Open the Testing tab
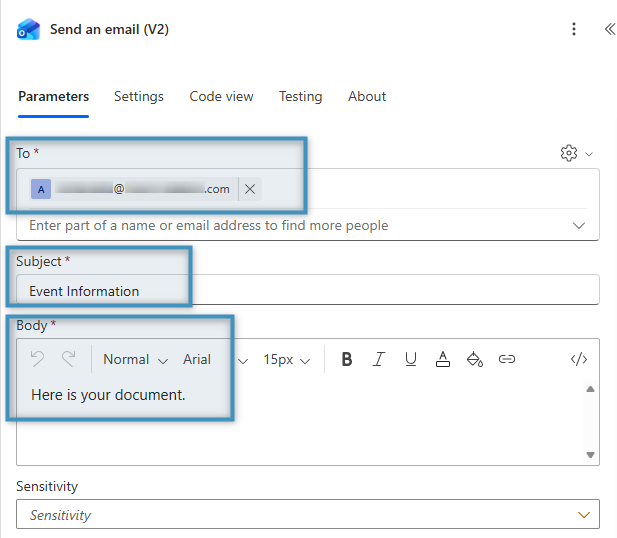 pos(301,96)
